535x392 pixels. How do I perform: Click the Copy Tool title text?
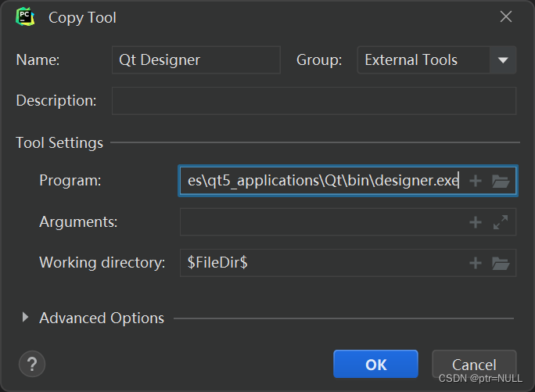click(x=82, y=18)
